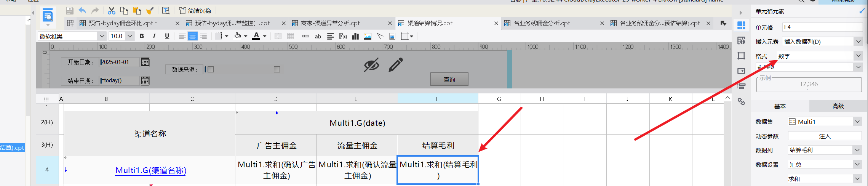Click the merge cells icon

click(278, 36)
